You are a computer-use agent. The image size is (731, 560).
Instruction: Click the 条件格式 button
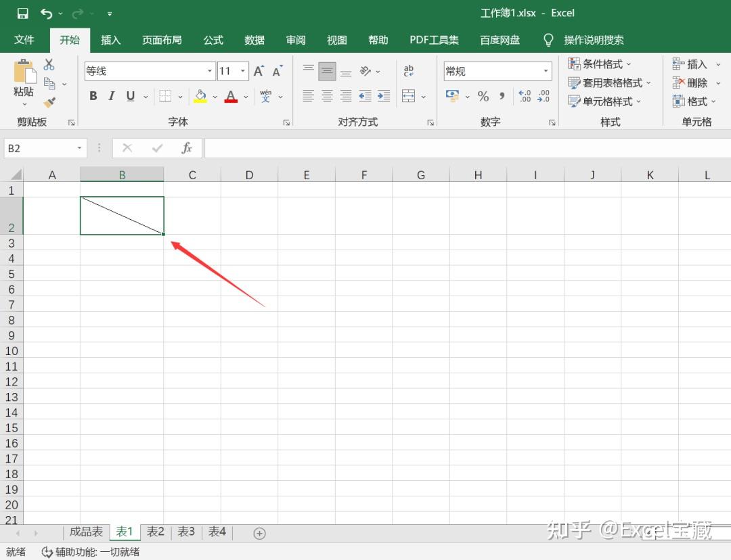point(600,64)
